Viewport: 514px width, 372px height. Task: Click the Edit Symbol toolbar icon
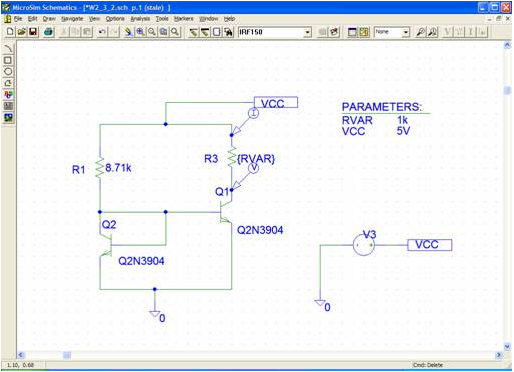pos(334,32)
